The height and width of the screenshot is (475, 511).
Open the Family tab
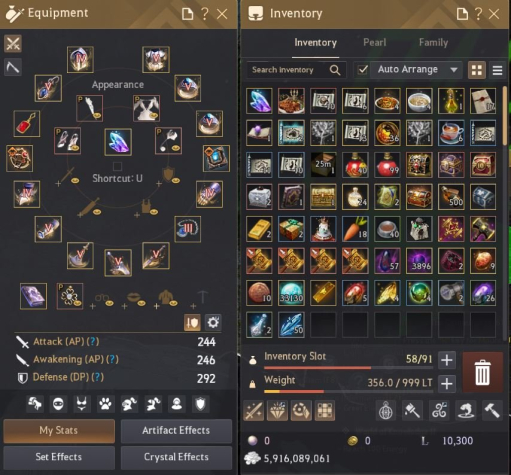(x=433, y=43)
